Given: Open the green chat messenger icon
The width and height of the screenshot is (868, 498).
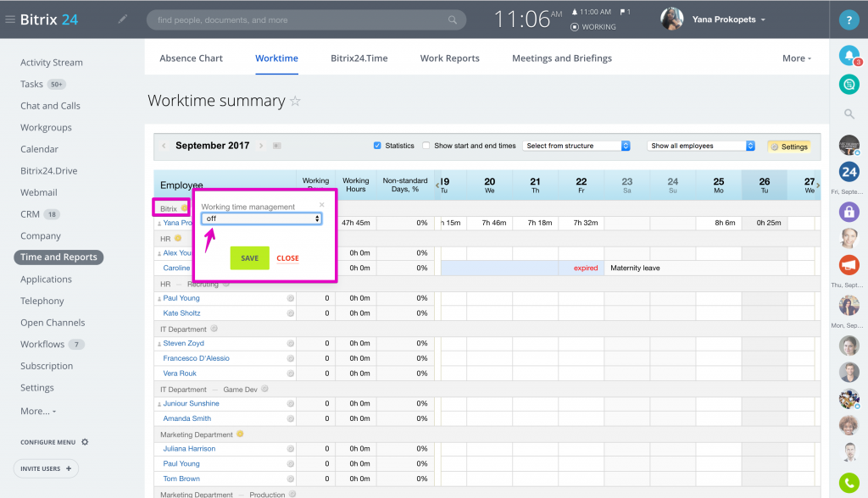Looking at the screenshot, I should [849, 85].
